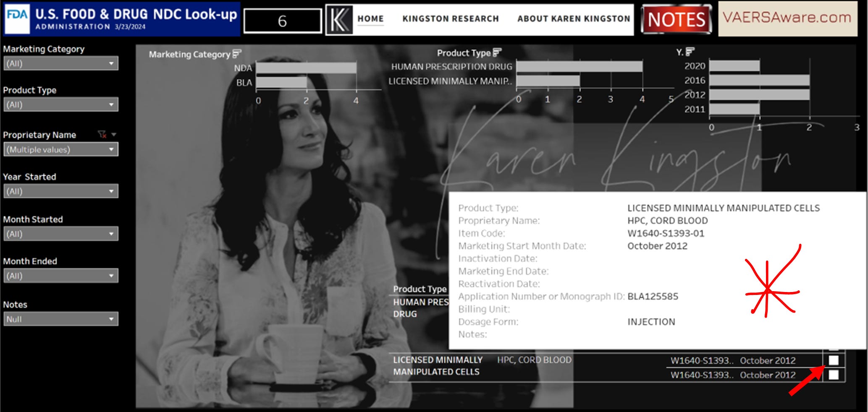Open the Year Started filter dropdown
The width and height of the screenshot is (868, 412).
(61, 191)
